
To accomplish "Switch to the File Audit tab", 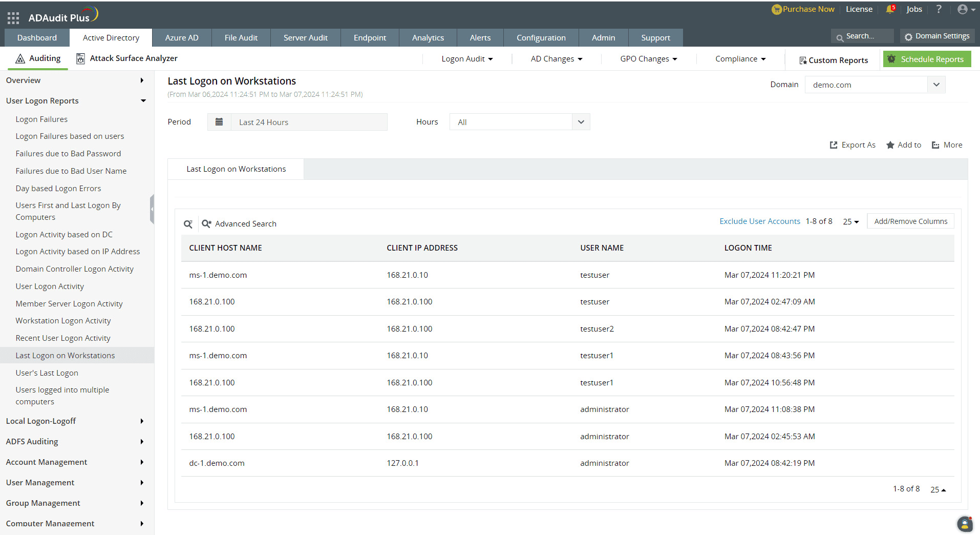I will tap(241, 38).
